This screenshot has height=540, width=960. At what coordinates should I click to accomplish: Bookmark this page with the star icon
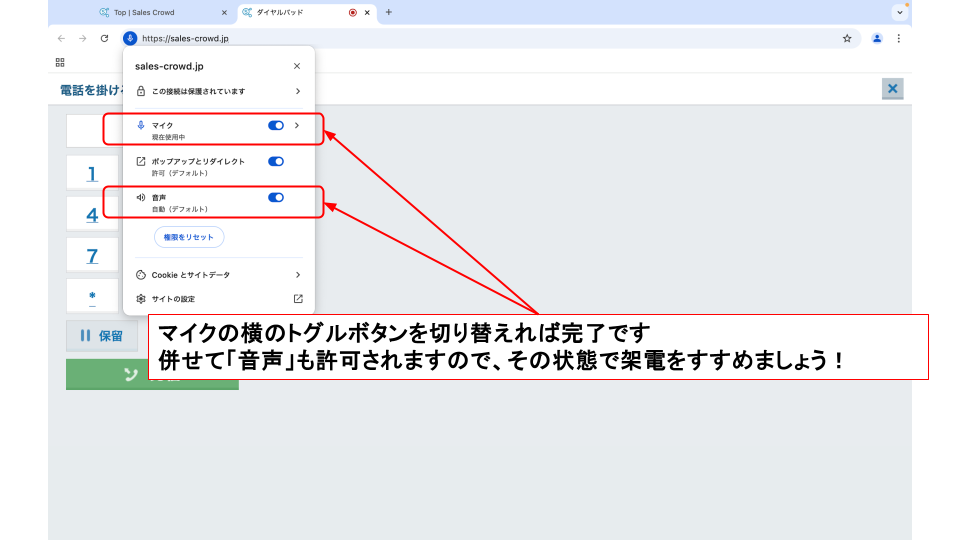point(847,38)
